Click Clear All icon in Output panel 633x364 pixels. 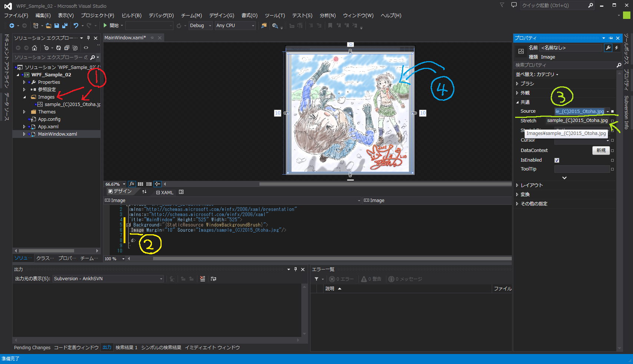pos(203,279)
